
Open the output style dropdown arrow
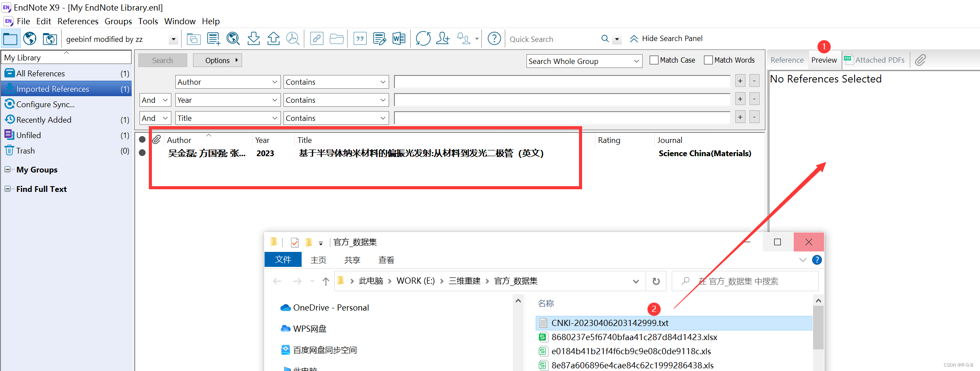tap(174, 39)
